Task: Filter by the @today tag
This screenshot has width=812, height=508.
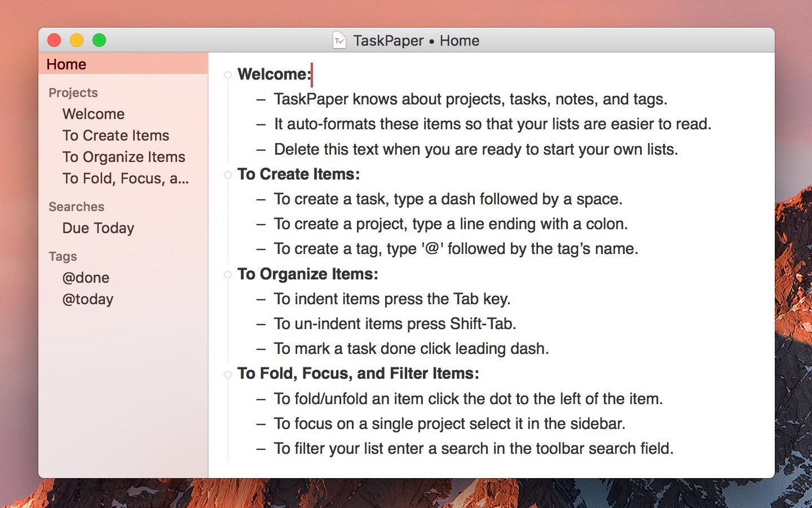Action: point(87,299)
